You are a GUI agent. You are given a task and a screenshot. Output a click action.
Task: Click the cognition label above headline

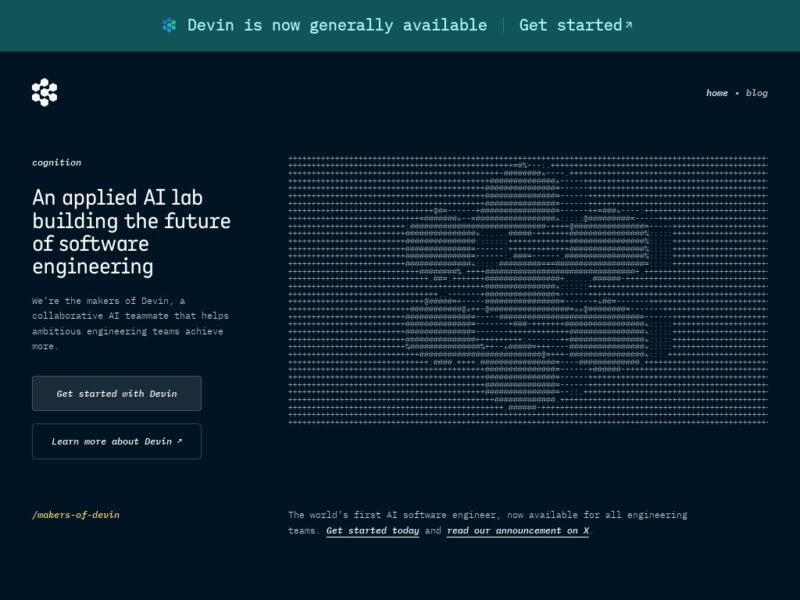[x=57, y=163]
